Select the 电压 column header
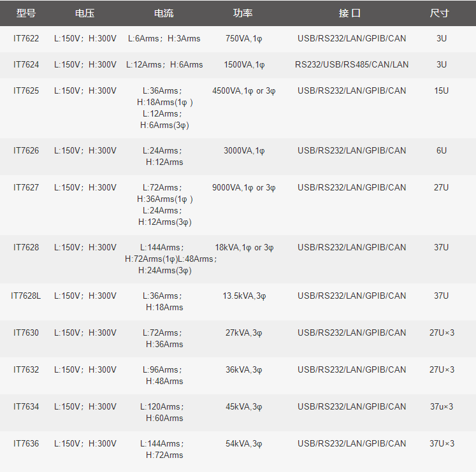The height and width of the screenshot is (472, 476). tap(85, 13)
